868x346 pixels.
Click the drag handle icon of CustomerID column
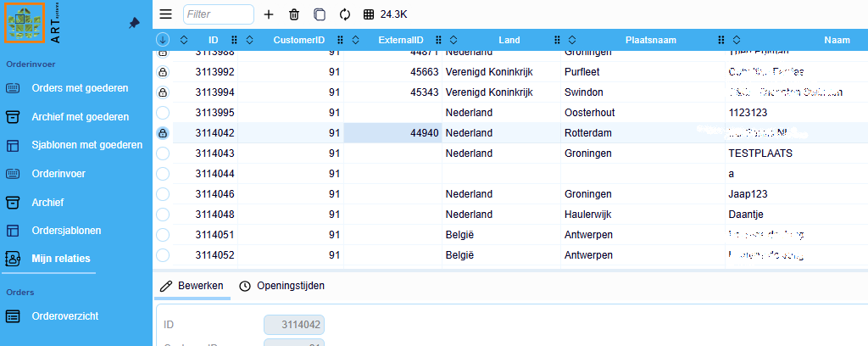[341, 40]
